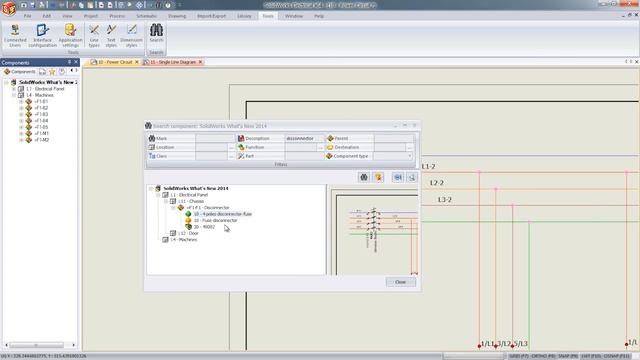The height and width of the screenshot is (360, 640).
Task: Open the Project ribbon tab
Action: pos(91,16)
